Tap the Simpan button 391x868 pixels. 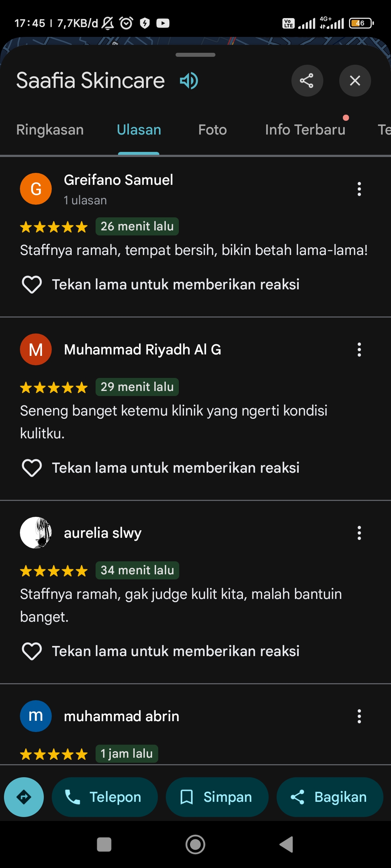tap(217, 797)
